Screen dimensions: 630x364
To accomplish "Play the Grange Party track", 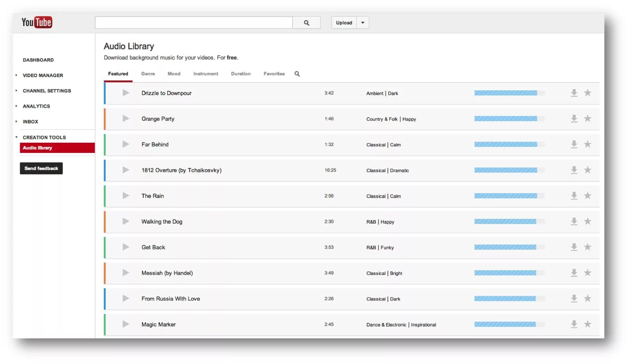I will (x=126, y=119).
